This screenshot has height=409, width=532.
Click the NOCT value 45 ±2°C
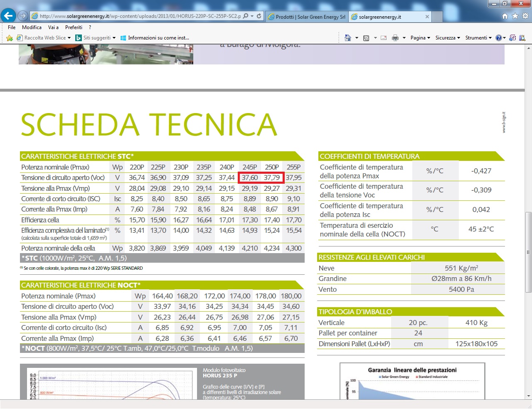(481, 229)
